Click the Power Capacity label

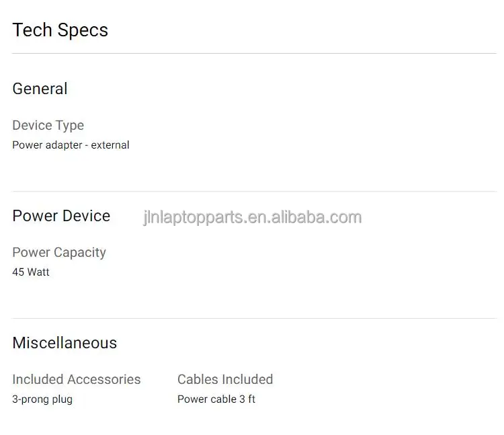(x=59, y=252)
